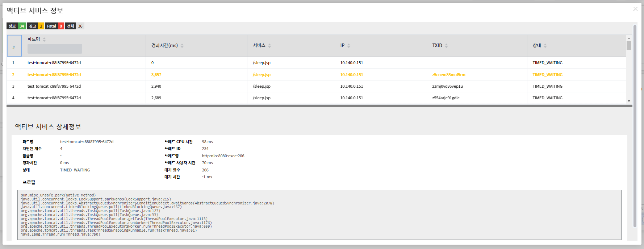Show all entries via 전체 36
The image size is (644, 249).
coord(75,26)
